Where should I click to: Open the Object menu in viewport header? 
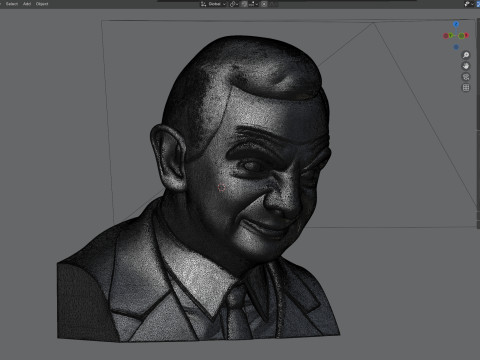pos(42,4)
